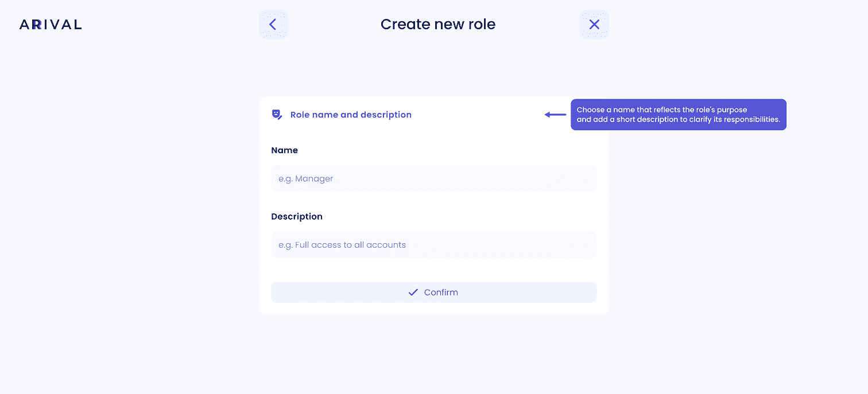
Task: Click the tooltip line about the role's purpose
Action: click(662, 110)
